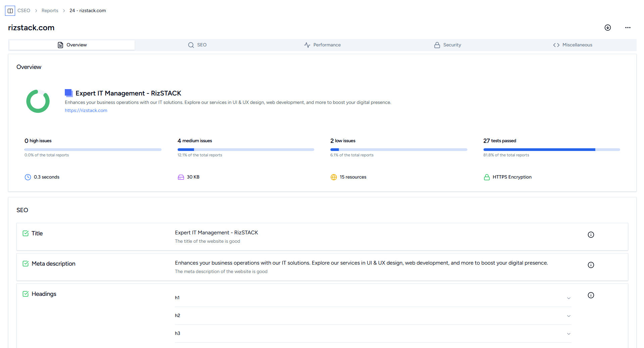Open info icon for Meta description row
Viewport: 644px width, 348px height.
click(x=591, y=265)
